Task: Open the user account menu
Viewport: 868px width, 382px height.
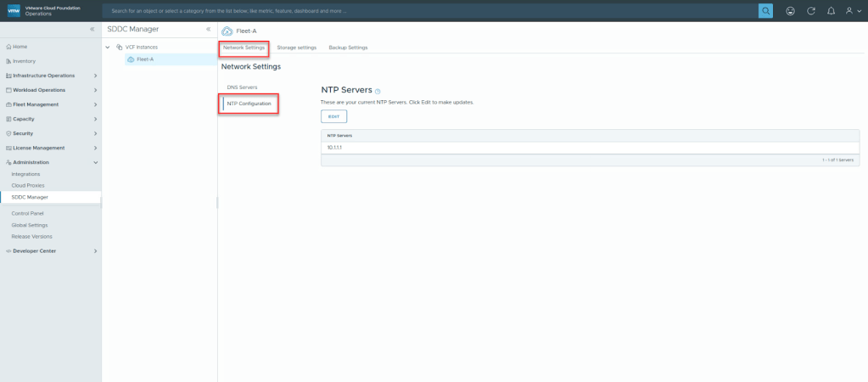Action: (853, 10)
